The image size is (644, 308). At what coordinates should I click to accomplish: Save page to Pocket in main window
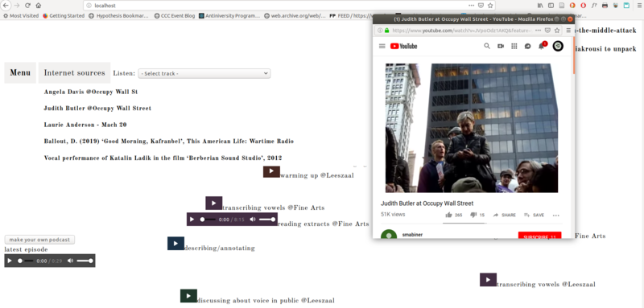[481, 6]
